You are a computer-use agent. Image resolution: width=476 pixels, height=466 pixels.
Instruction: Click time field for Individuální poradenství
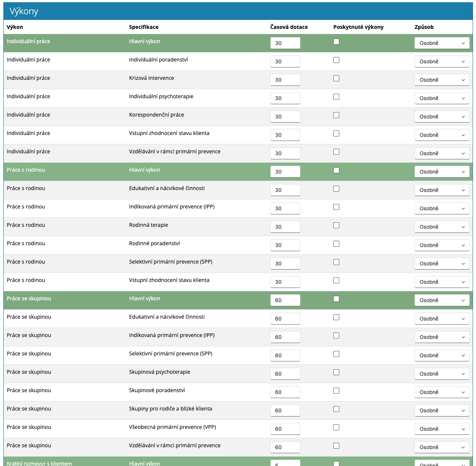(x=285, y=61)
